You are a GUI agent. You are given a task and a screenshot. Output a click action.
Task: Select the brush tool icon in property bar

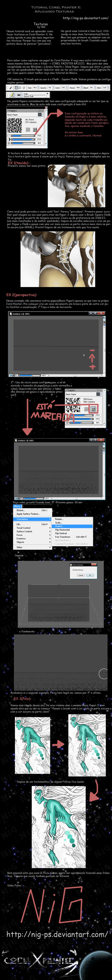point(11,87)
